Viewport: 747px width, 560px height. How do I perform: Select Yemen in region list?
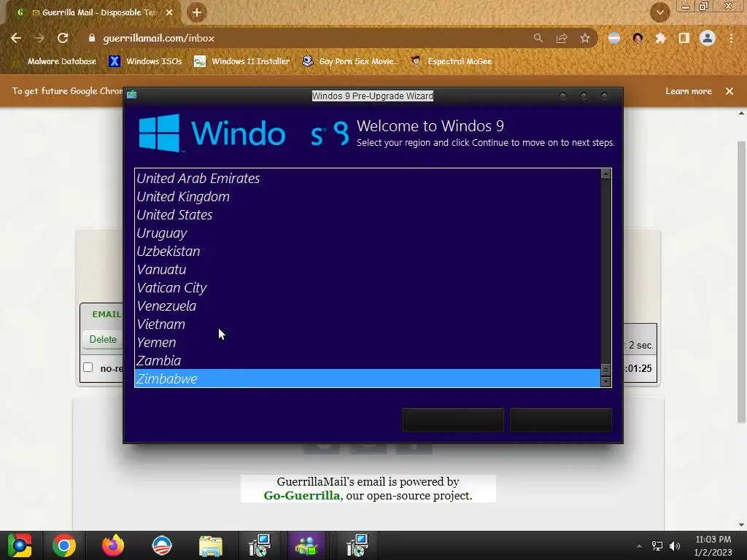click(368, 342)
